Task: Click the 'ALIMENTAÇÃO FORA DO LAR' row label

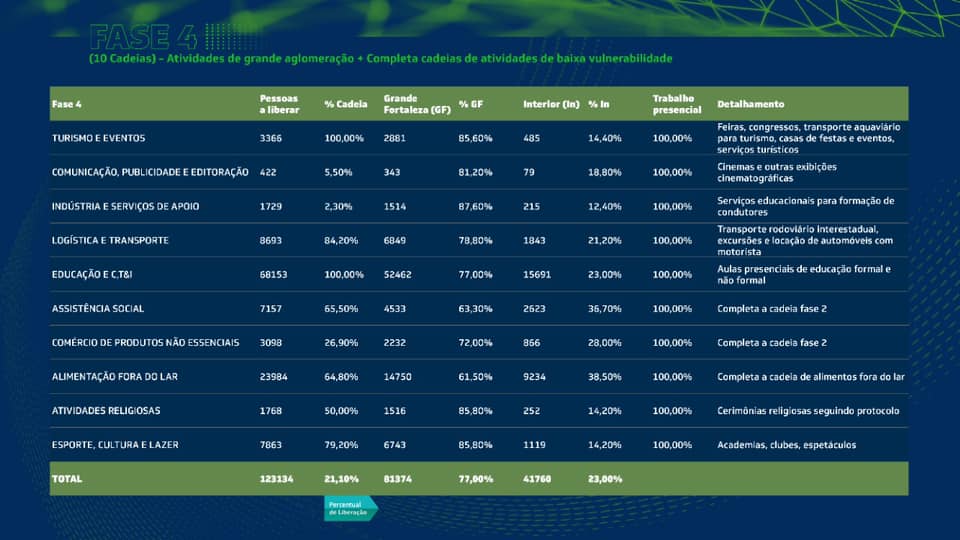Action: (114, 376)
